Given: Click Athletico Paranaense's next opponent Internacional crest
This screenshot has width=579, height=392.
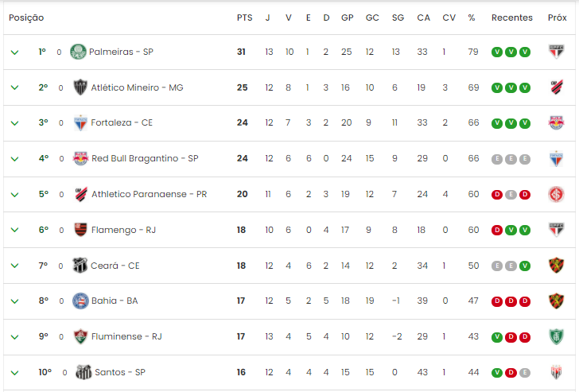Looking at the screenshot, I should (x=556, y=194).
